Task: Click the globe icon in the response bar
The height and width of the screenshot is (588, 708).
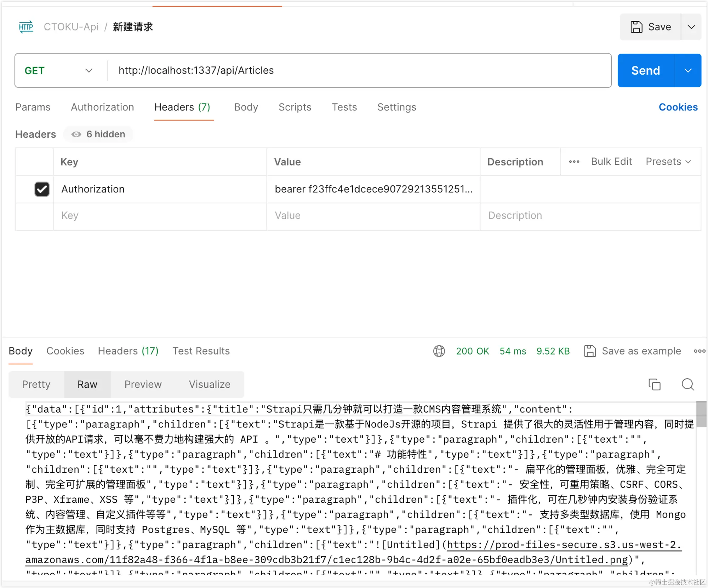Action: pyautogui.click(x=439, y=351)
